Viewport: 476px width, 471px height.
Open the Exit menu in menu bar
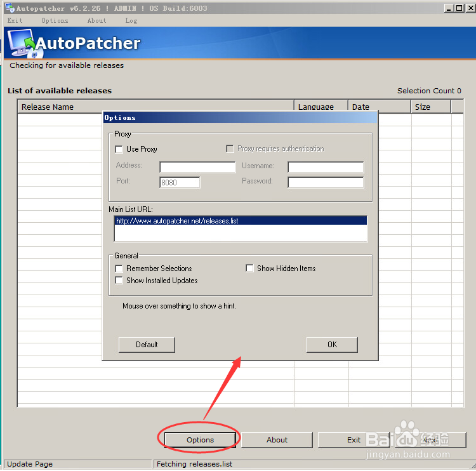pos(15,21)
